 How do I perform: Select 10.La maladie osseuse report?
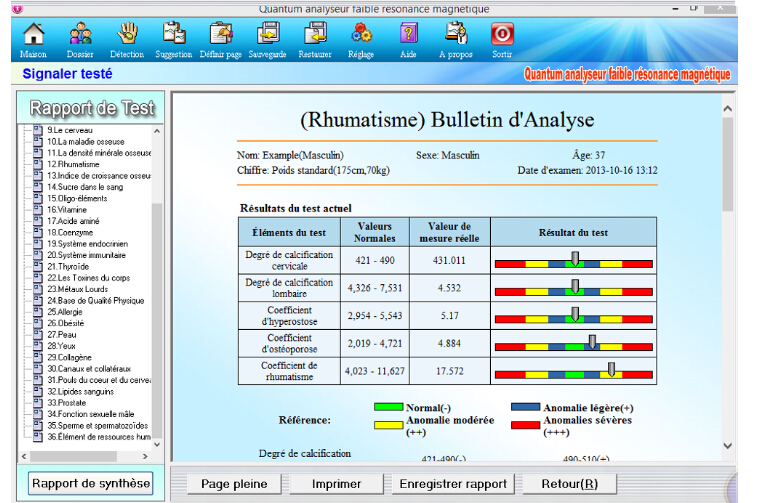(x=86, y=142)
